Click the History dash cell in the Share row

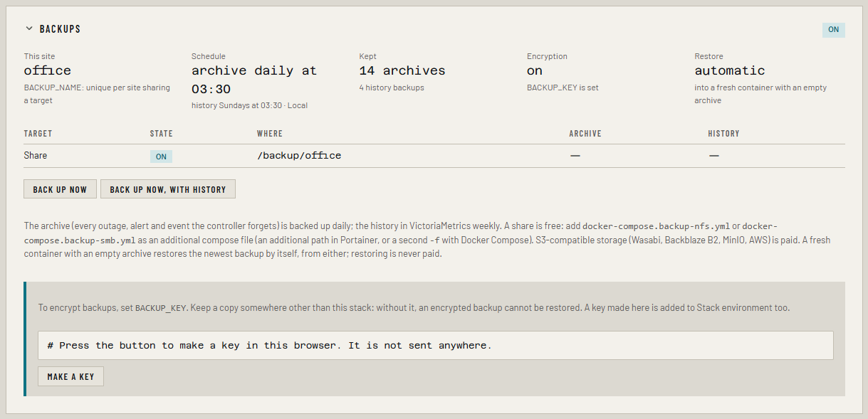[713, 155]
